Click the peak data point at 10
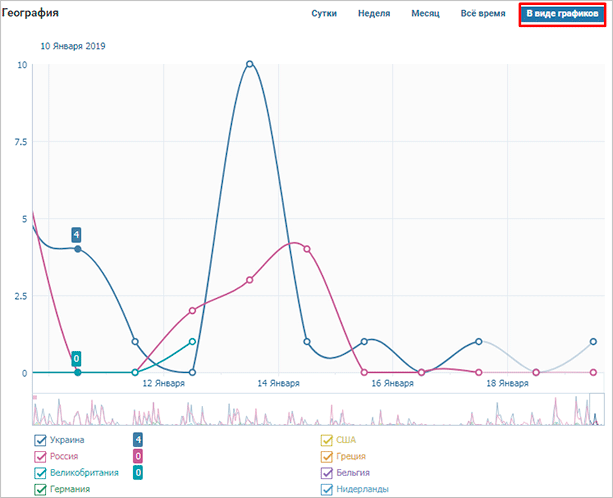 click(249, 64)
